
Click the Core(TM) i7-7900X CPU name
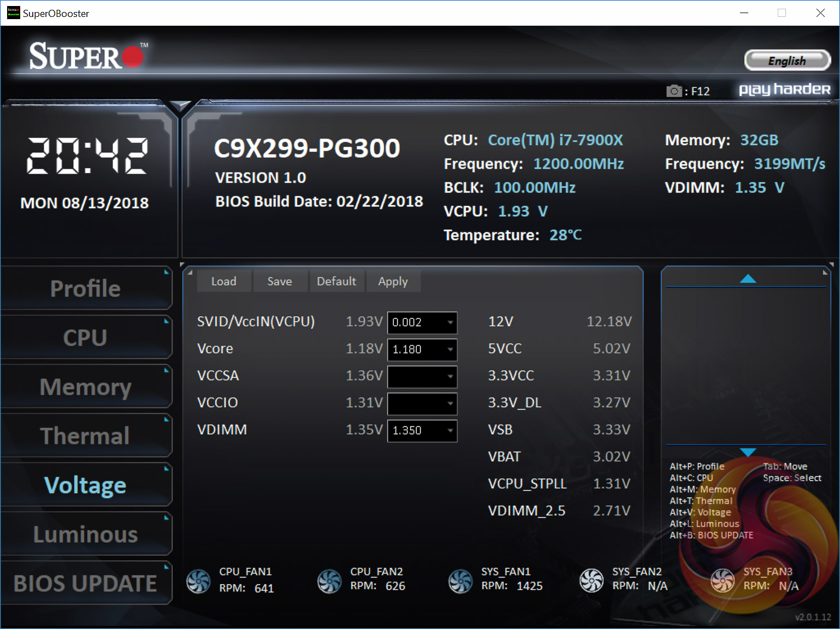[555, 140]
